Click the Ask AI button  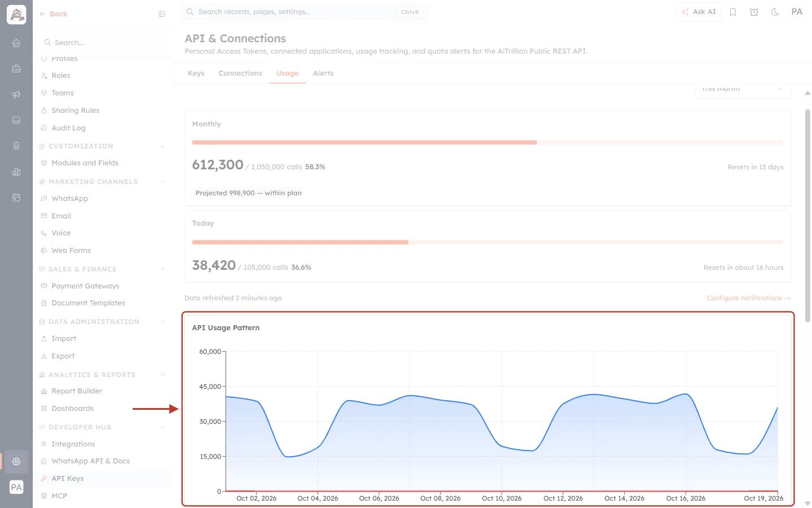(698, 12)
